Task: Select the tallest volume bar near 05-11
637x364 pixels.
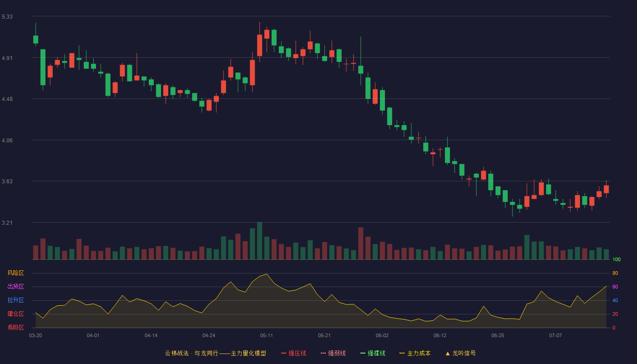Action: tap(259, 241)
